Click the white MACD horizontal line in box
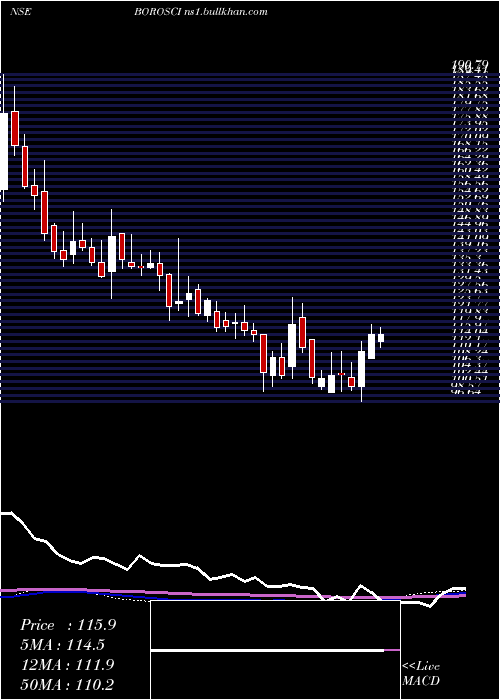500x700 pixels. click(267, 650)
